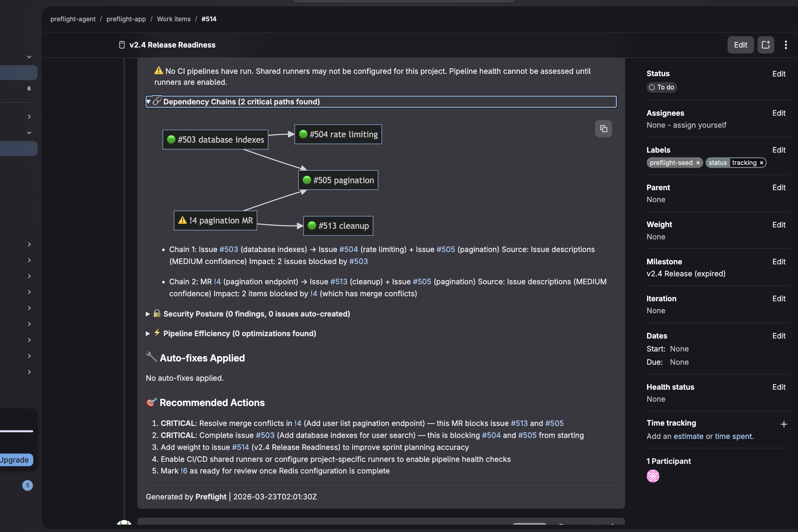Remove the preflight-seed label
The width and height of the screenshot is (798, 532).
(698, 163)
